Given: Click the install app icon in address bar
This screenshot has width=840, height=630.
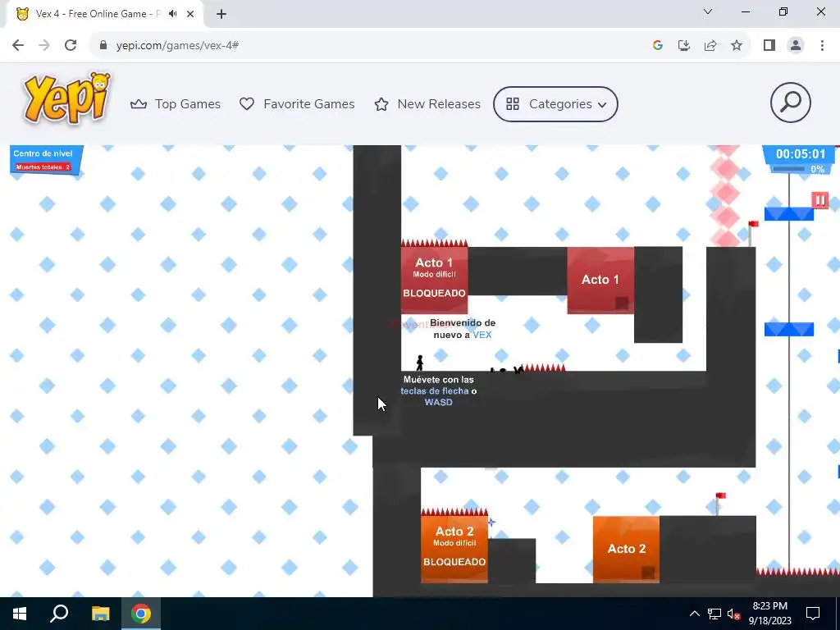Looking at the screenshot, I should click(x=684, y=46).
